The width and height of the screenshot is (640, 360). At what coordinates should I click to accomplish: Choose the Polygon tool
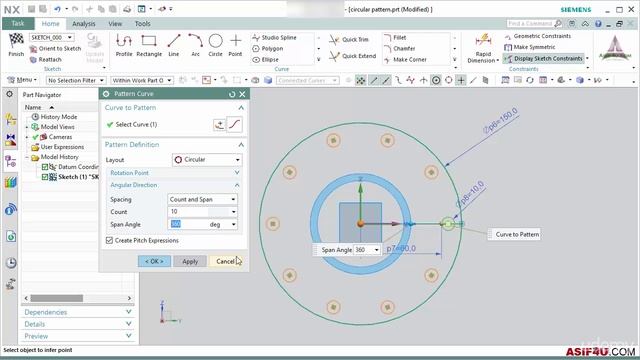point(268,49)
